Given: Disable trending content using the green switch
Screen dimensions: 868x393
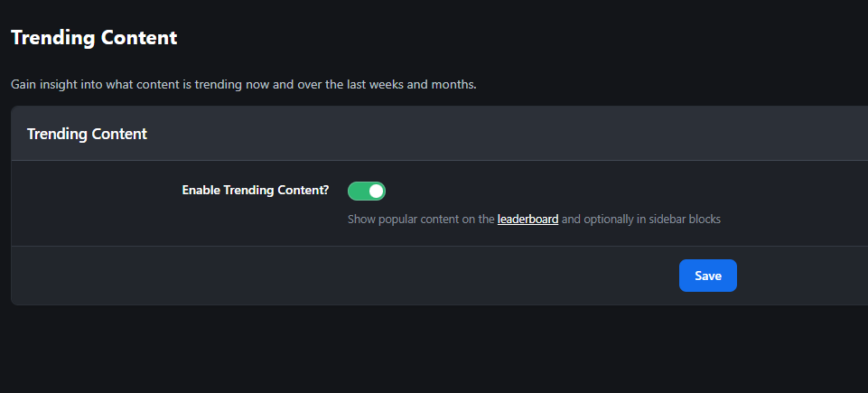Looking at the screenshot, I should 367,191.
